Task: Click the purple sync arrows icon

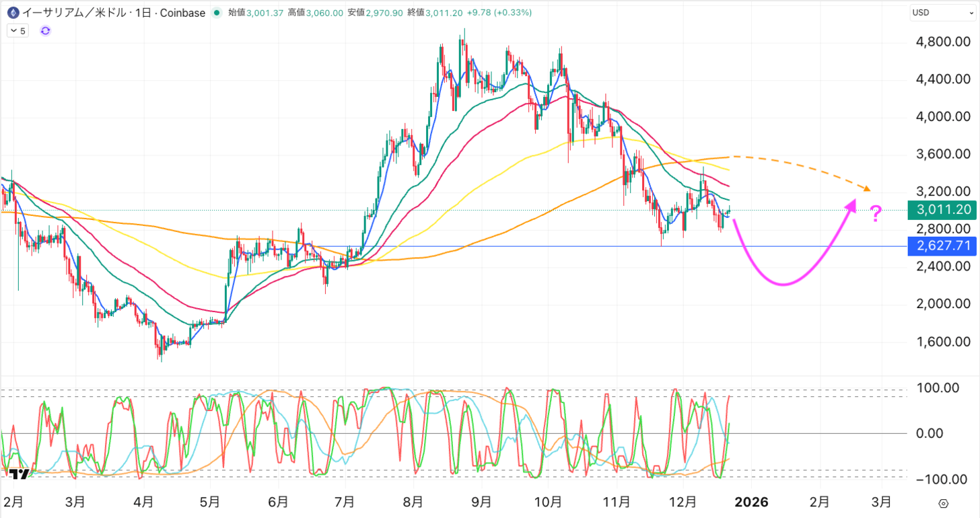Action: (x=46, y=31)
